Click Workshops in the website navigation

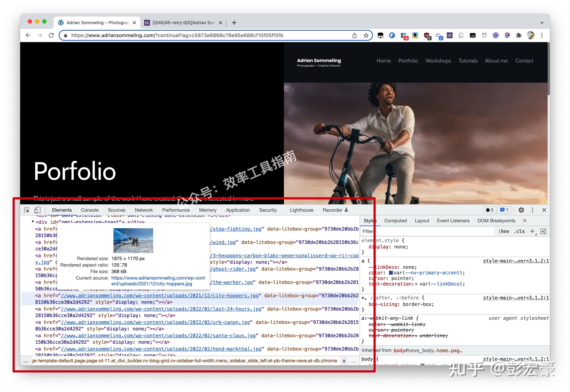438,61
